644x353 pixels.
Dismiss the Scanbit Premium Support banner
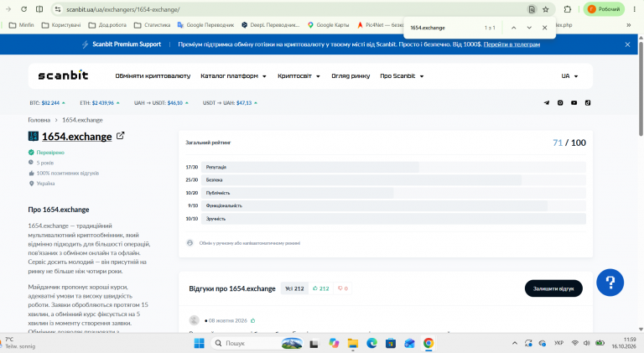(x=627, y=44)
